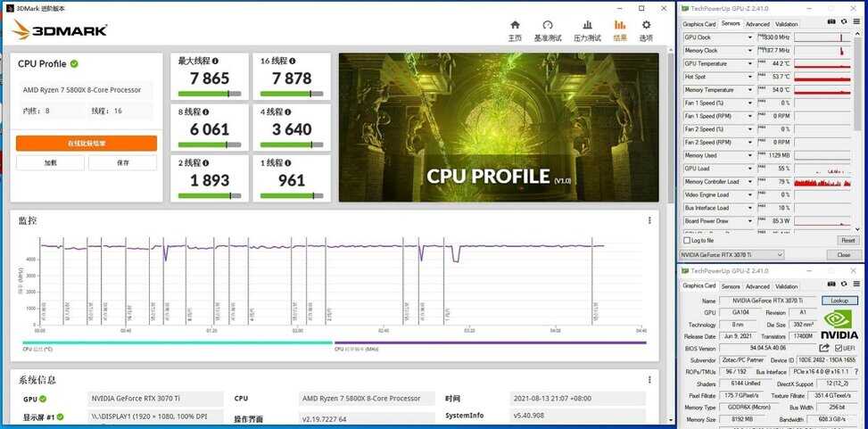868x429 pixels.
Task: Open the Benchmarks (基准测试) gauge icon
Action: point(548,25)
